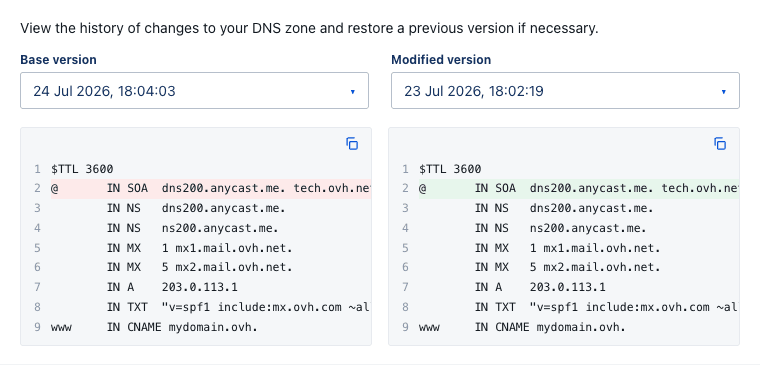Click highlighted SOA line in modified version

pos(579,189)
